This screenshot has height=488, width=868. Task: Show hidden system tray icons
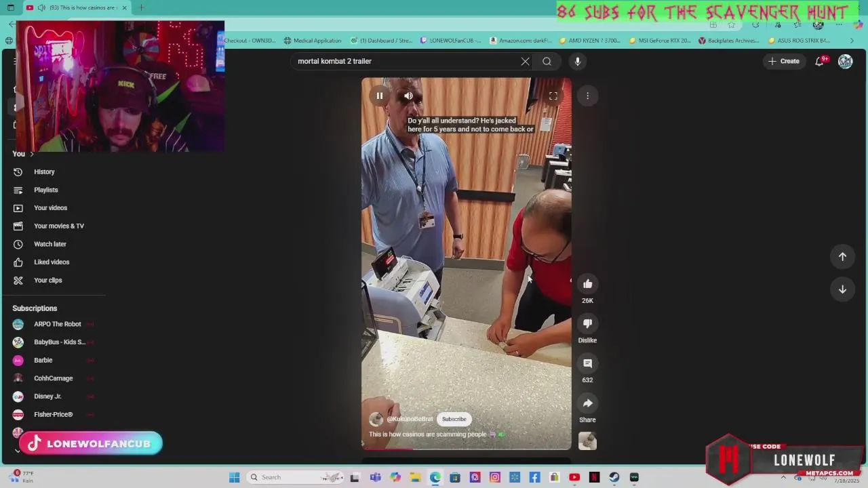coord(783,477)
